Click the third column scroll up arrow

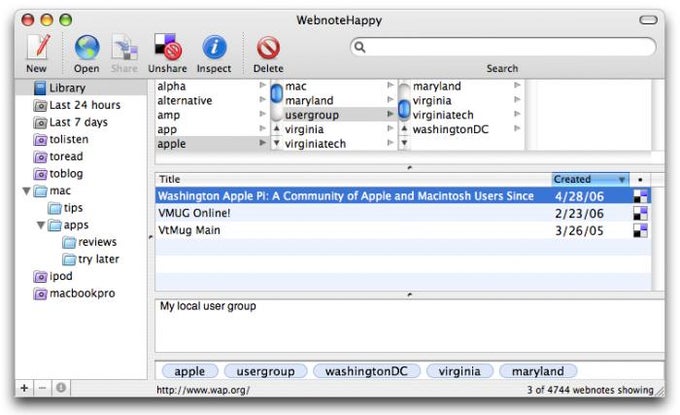click(x=404, y=128)
